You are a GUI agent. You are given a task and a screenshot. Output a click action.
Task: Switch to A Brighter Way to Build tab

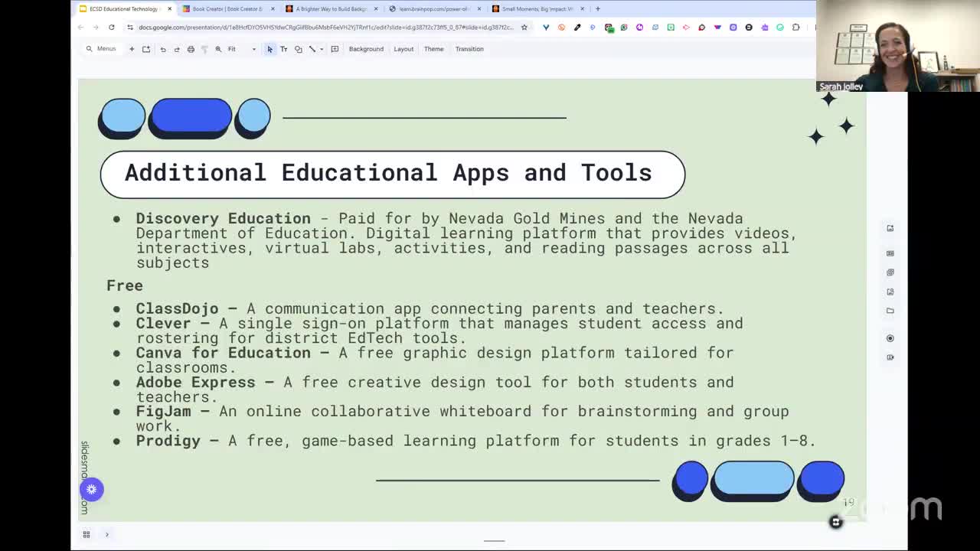tap(331, 8)
